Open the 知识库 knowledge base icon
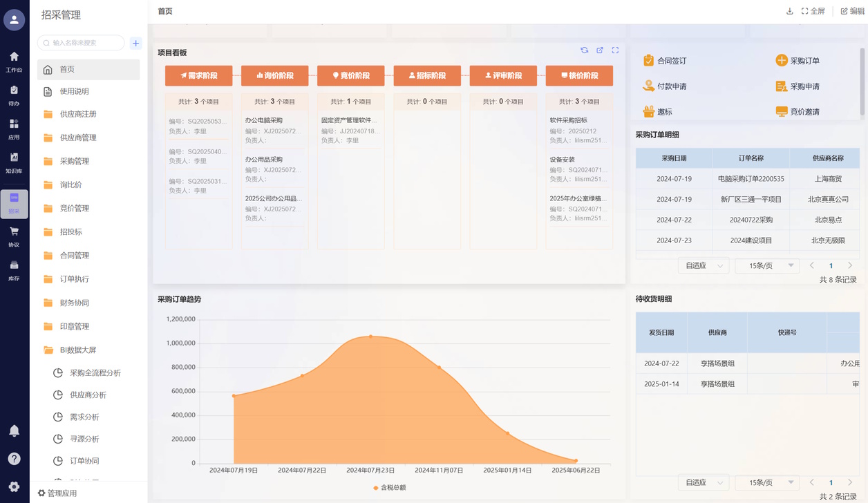Viewport: 868px width, 503px height. point(14,162)
